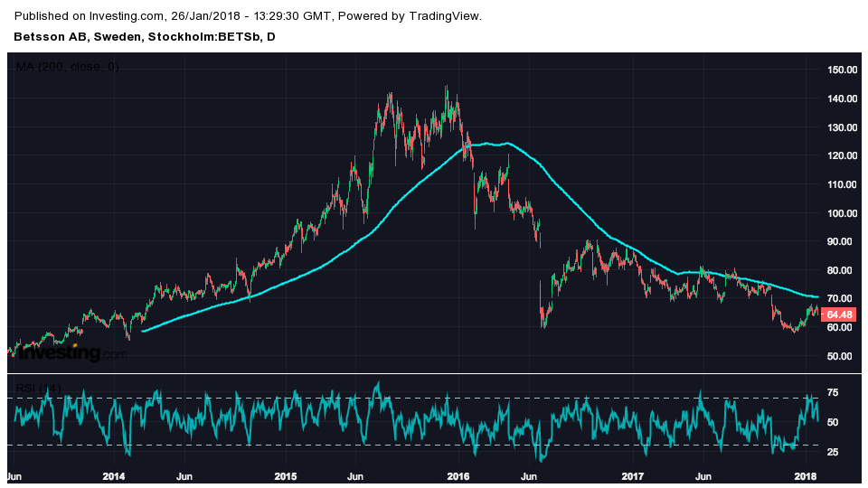Viewport: 868px width, 488px height.
Task: Click the 2015 time axis label
Action: tap(286, 476)
